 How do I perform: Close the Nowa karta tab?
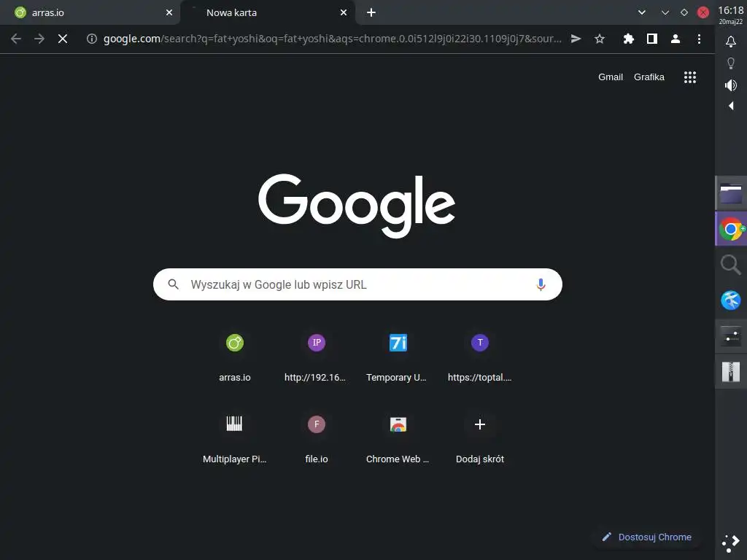pos(344,13)
